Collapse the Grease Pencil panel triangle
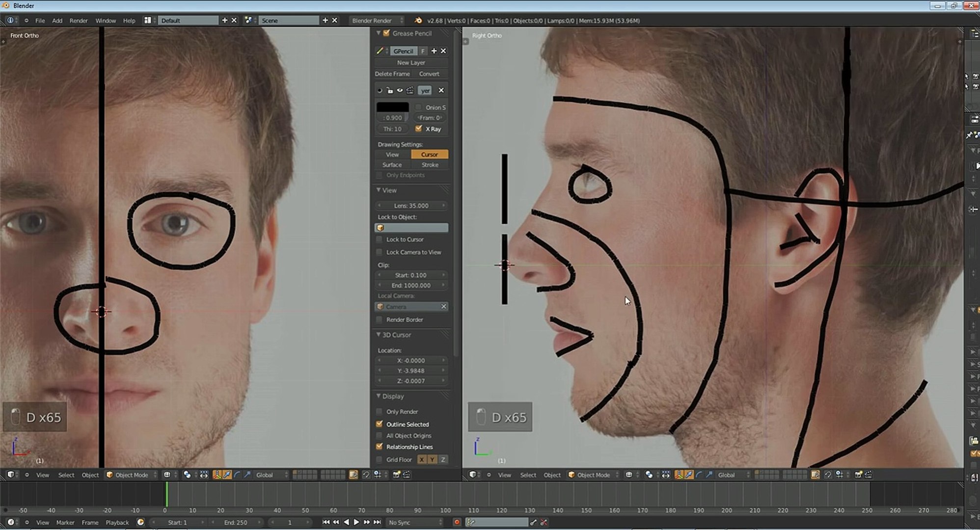Viewport: 980px width, 530px height. (379, 33)
